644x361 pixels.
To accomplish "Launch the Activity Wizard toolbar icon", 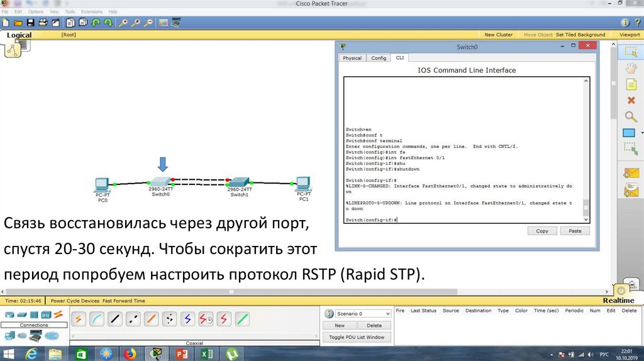I will pos(55,23).
